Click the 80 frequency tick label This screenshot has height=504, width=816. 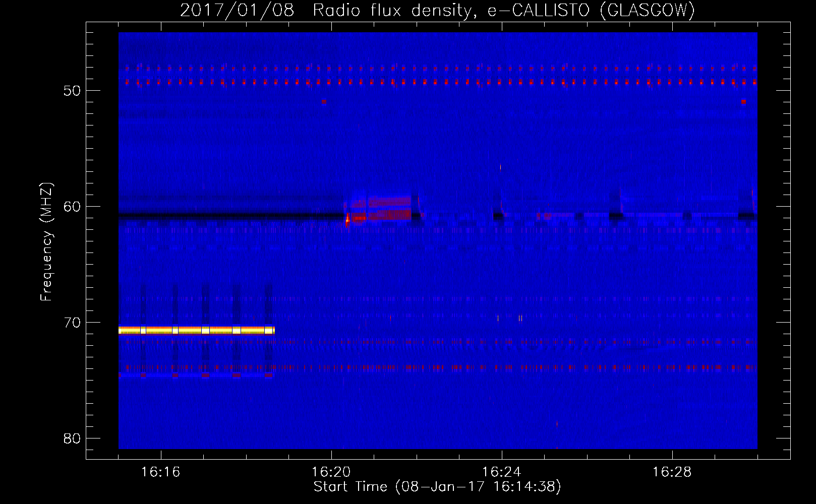(x=72, y=438)
